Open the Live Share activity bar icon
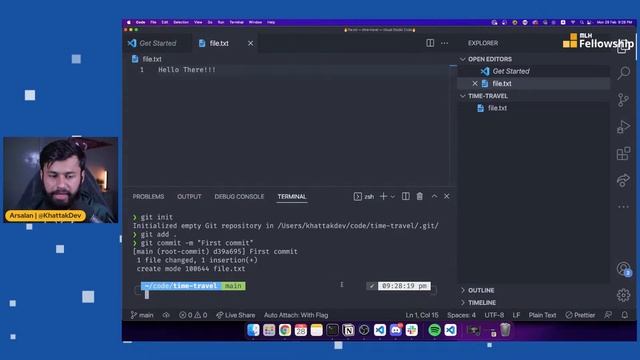Screen dimensions: 640x360 click(x=623, y=180)
